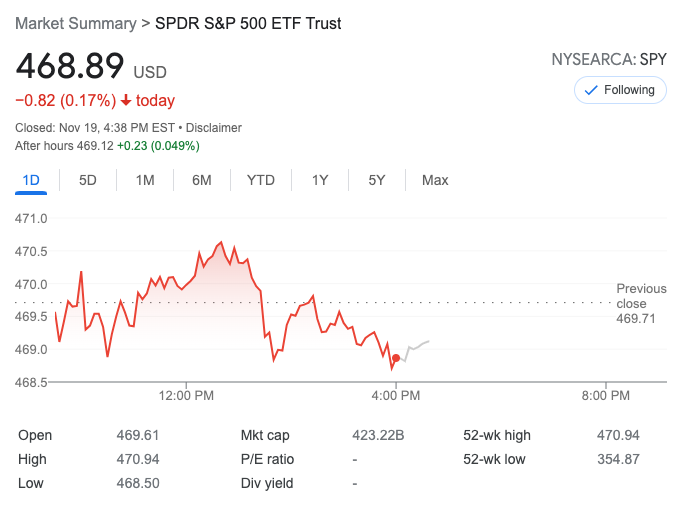Click the gray after-hours line on chart

click(415, 348)
